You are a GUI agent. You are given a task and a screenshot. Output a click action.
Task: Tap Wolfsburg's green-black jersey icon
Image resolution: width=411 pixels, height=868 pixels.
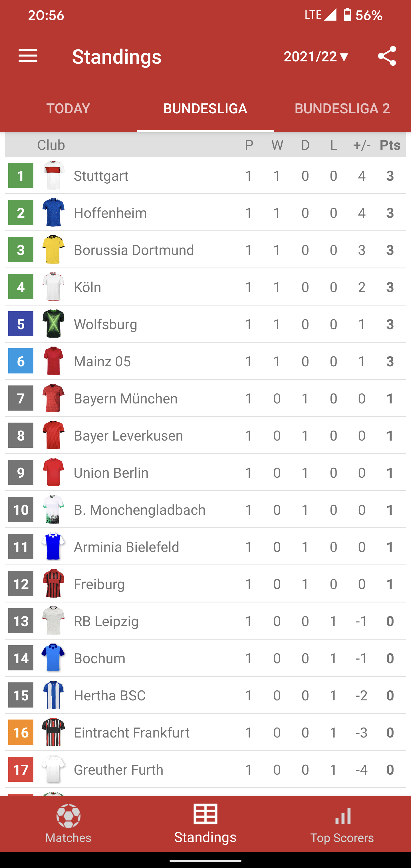pyautogui.click(x=54, y=324)
